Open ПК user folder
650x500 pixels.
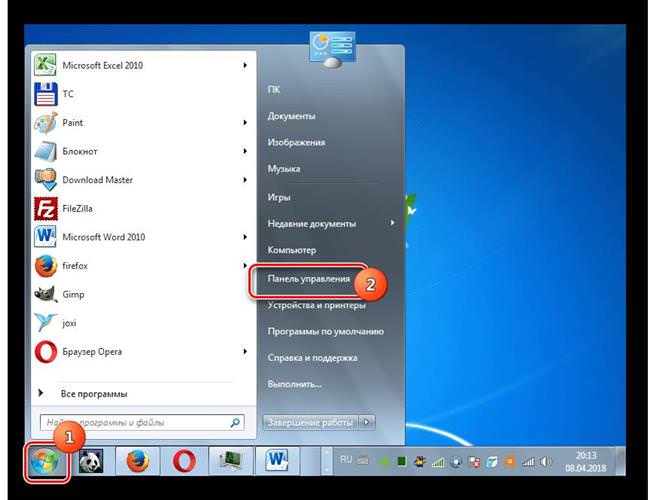pyautogui.click(x=274, y=90)
